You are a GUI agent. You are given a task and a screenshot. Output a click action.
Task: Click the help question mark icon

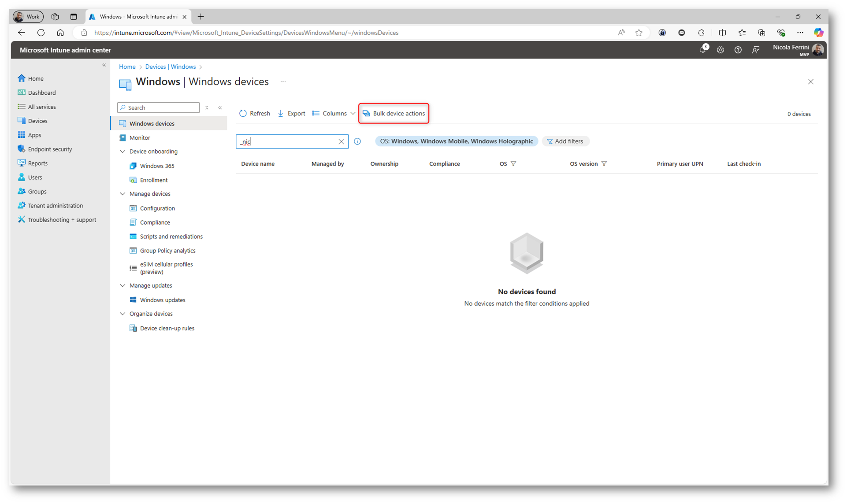(738, 50)
